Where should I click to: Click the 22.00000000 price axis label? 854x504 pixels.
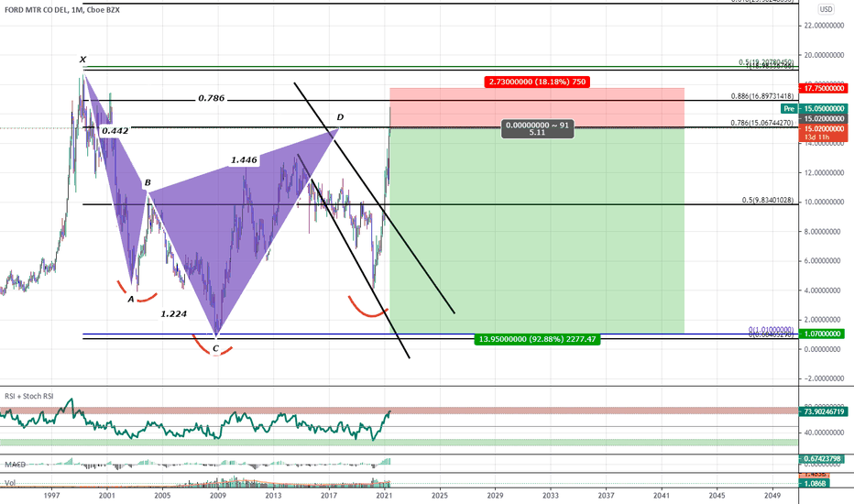click(x=824, y=26)
